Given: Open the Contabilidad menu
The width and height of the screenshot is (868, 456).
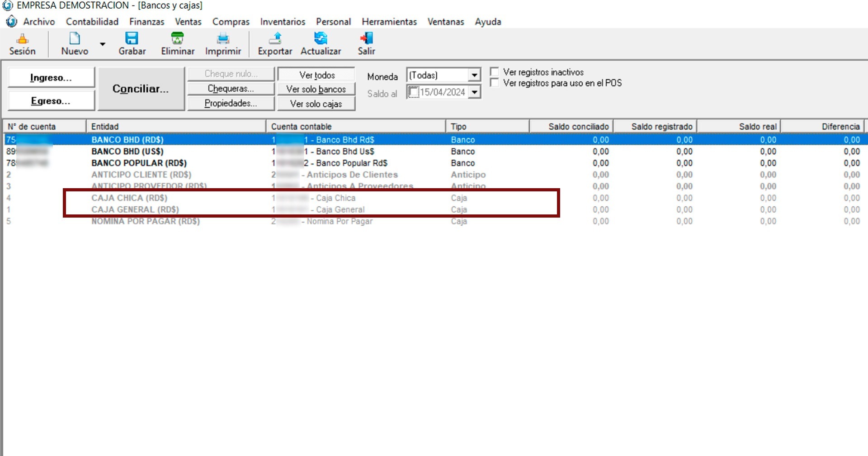Looking at the screenshot, I should (x=92, y=22).
